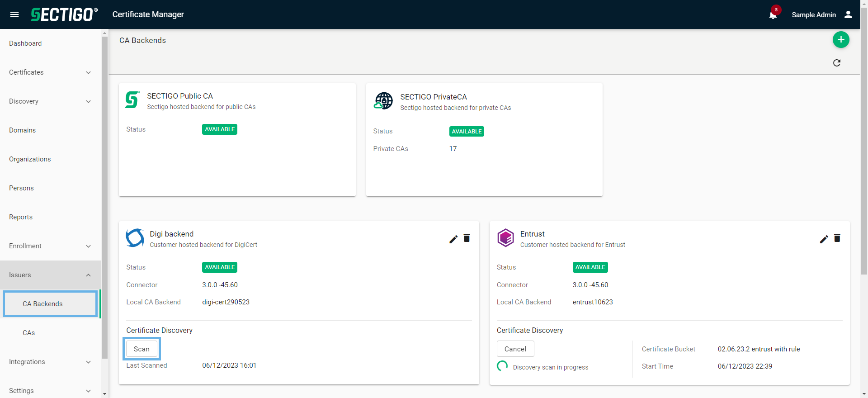868x398 pixels.
Task: Expand the Enrollment menu chevron
Action: click(89, 246)
